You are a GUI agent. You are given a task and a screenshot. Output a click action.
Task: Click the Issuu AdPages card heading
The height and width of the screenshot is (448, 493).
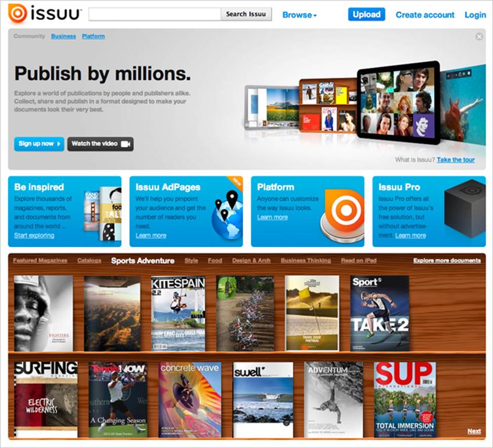pos(168,187)
